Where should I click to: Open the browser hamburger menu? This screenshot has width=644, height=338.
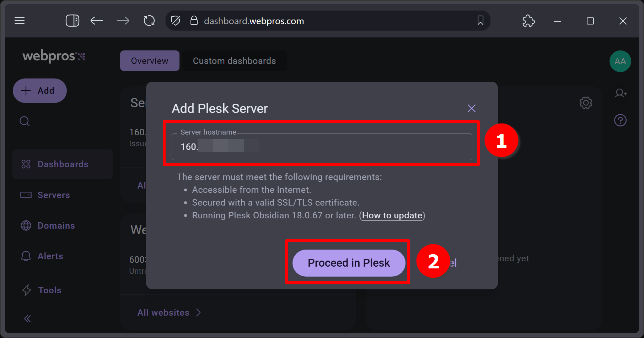[x=20, y=21]
